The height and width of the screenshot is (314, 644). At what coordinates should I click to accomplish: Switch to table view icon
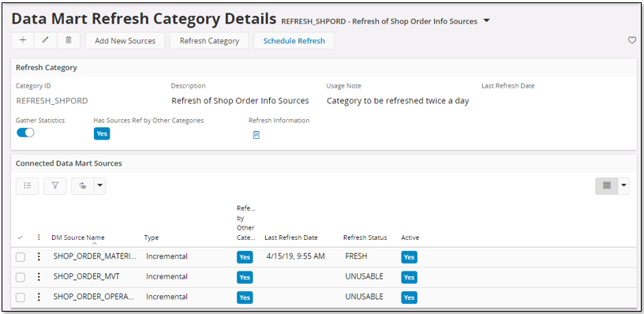607,186
